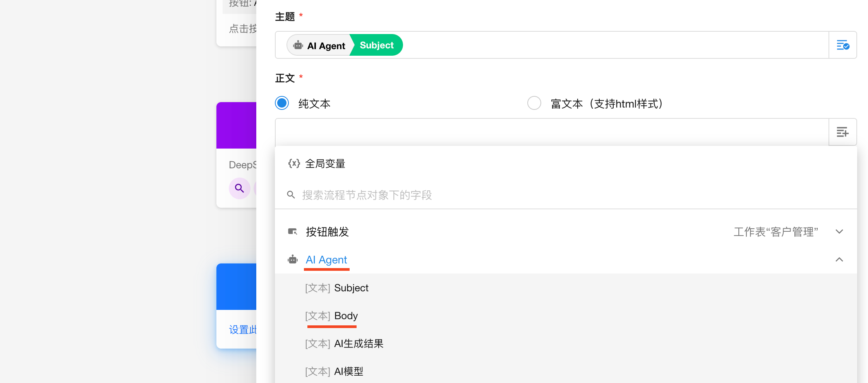Select the 纯文本 radio button
Viewport: 868px width, 383px height.
pyautogui.click(x=282, y=103)
